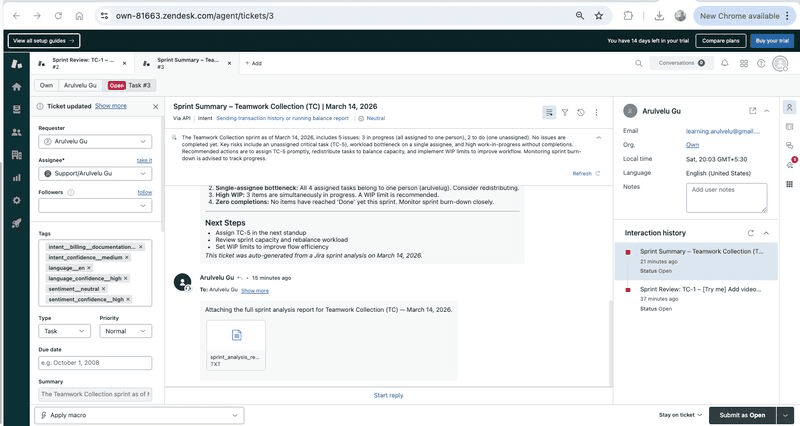Collapse the Arulvelu Gu user card
This screenshot has width=800, height=426.
[766, 111]
